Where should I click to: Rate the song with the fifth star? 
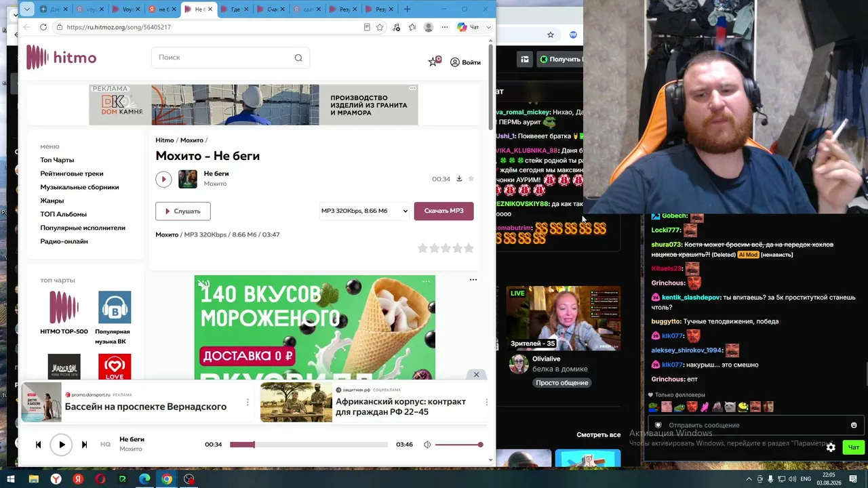(469, 249)
